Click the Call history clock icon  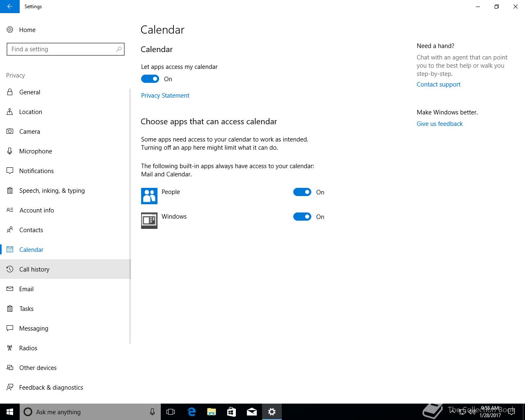point(10,269)
